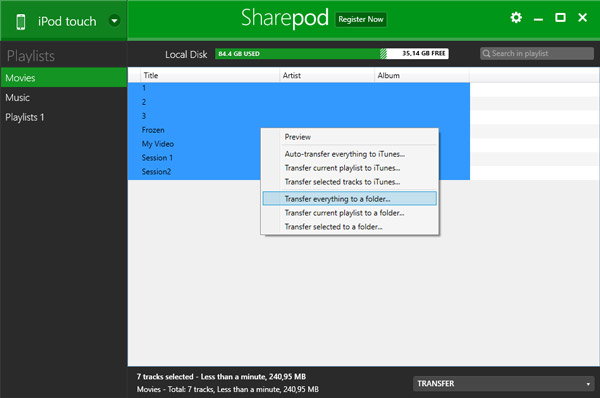This screenshot has height=398, width=600.
Task: Select the Movies playlist
Action: pyautogui.click(x=64, y=78)
